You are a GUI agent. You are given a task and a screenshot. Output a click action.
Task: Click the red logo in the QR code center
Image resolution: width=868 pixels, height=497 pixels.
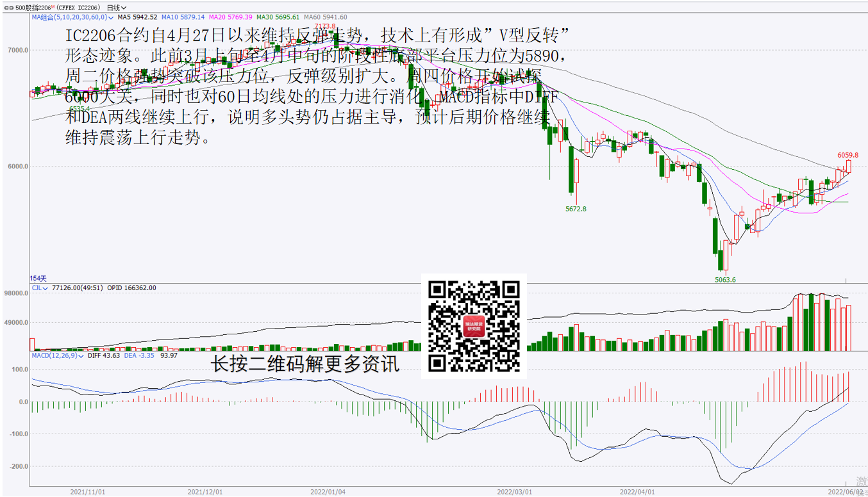click(474, 327)
